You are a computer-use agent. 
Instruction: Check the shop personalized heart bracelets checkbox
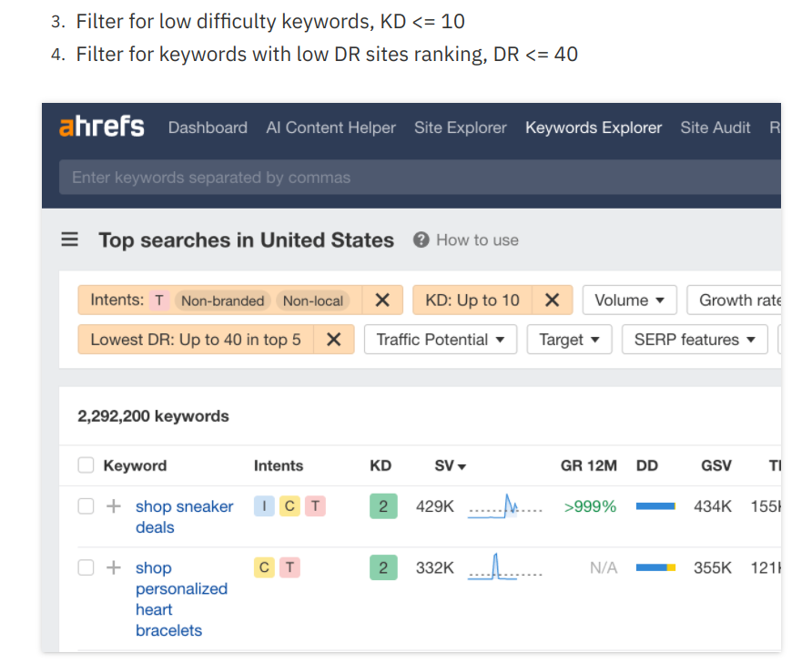tap(86, 567)
